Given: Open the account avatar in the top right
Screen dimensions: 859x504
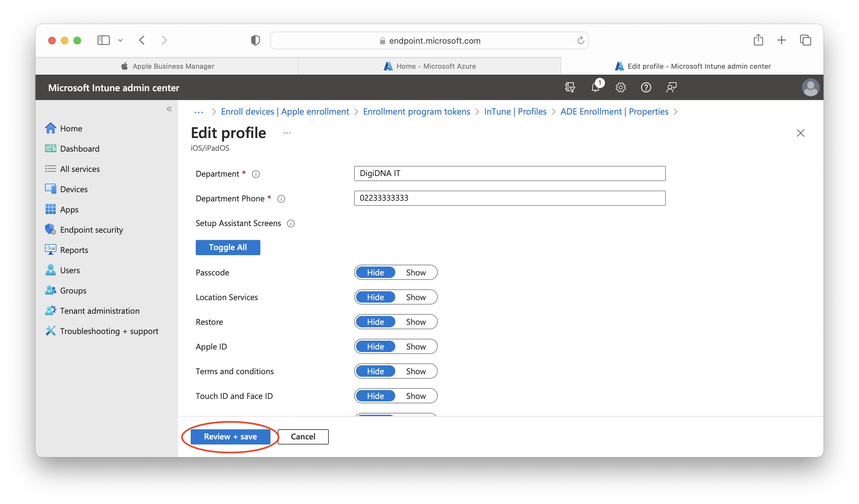Looking at the screenshot, I should point(811,87).
